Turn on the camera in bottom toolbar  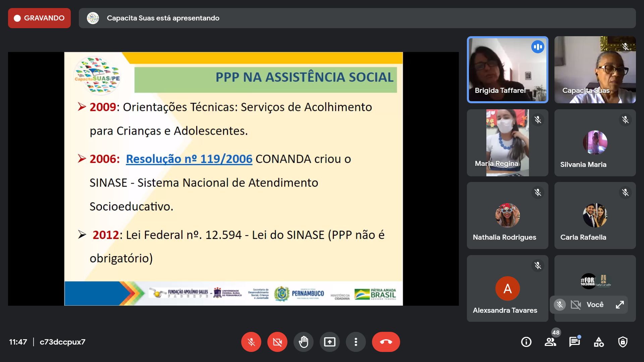tap(277, 342)
